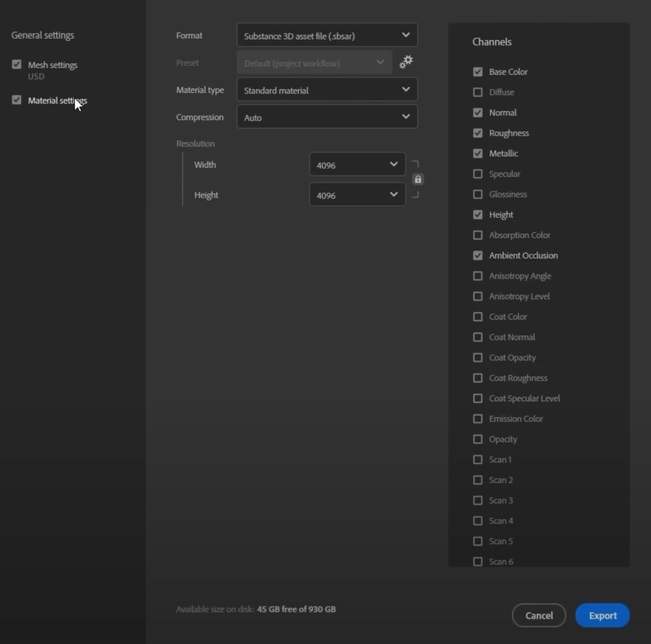The width and height of the screenshot is (651, 644).
Task: Check the Glossiness channel
Action: 478,194
